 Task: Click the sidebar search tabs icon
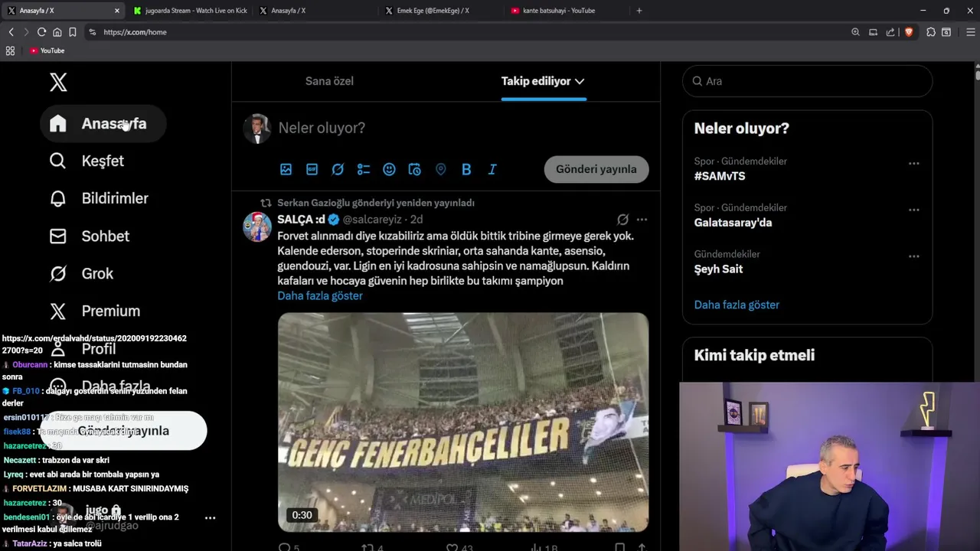click(x=946, y=32)
